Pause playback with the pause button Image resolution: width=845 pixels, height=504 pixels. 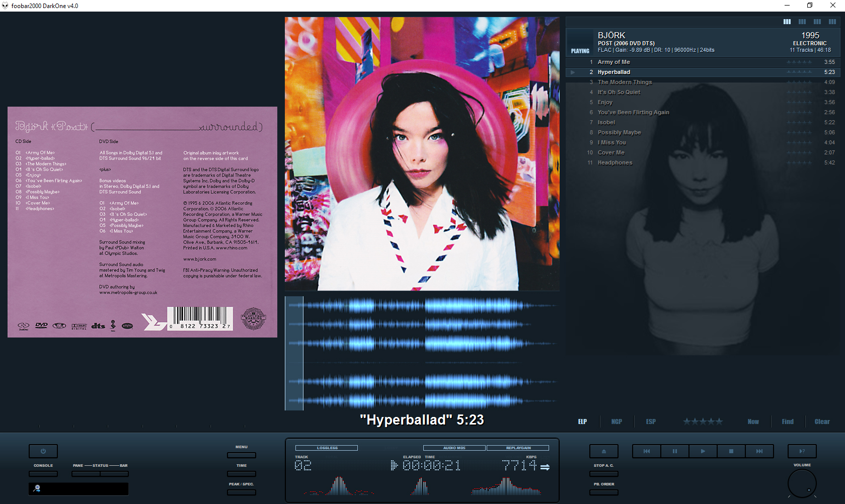click(675, 451)
